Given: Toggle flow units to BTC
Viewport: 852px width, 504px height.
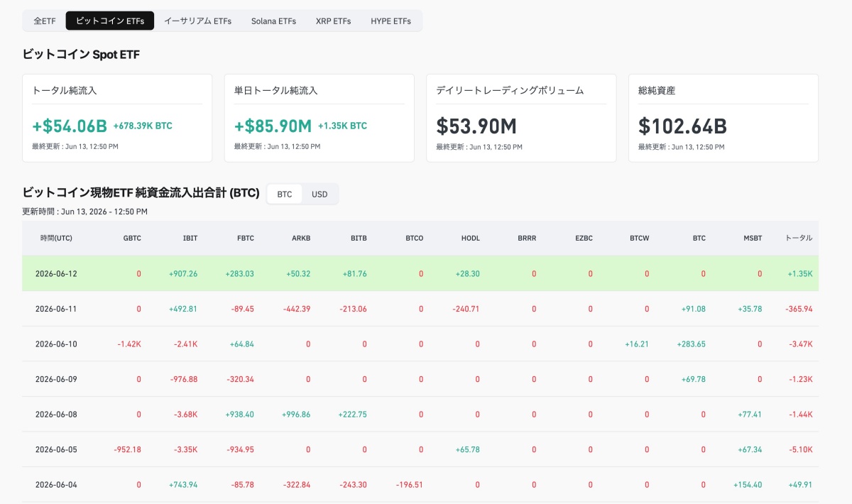Looking at the screenshot, I should coord(285,194).
